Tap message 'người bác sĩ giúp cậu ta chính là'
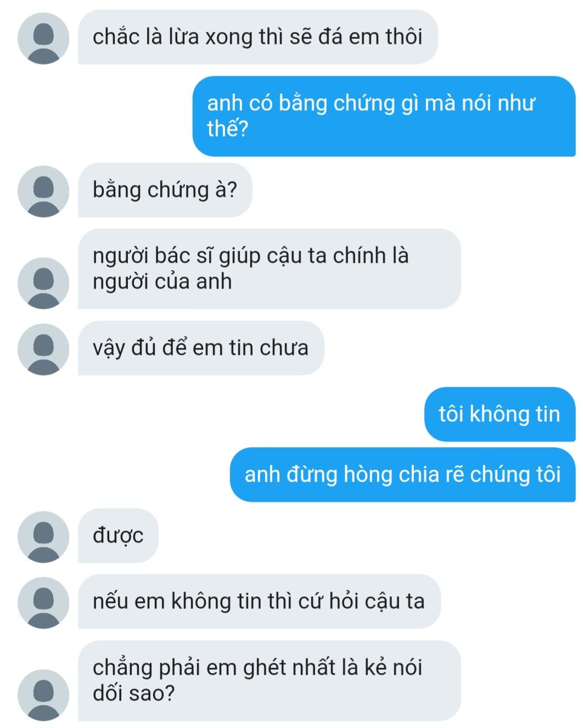 point(269,269)
